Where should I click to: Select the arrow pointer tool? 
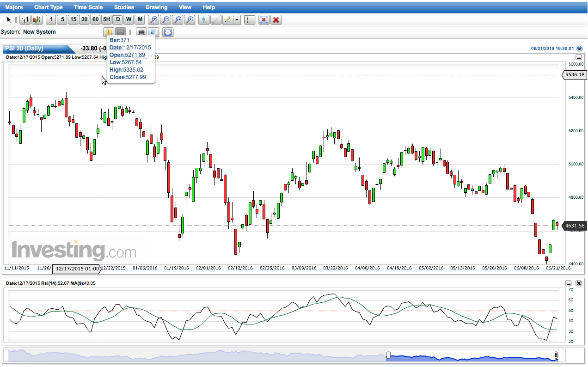(x=9, y=19)
